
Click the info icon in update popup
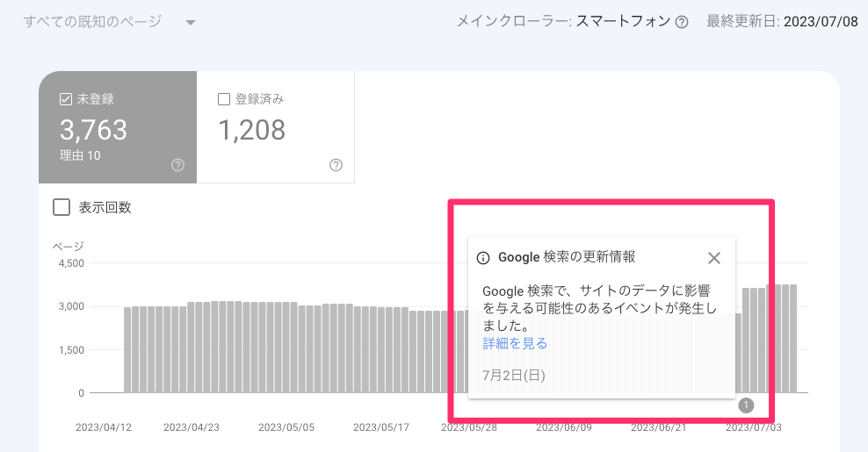tap(483, 258)
